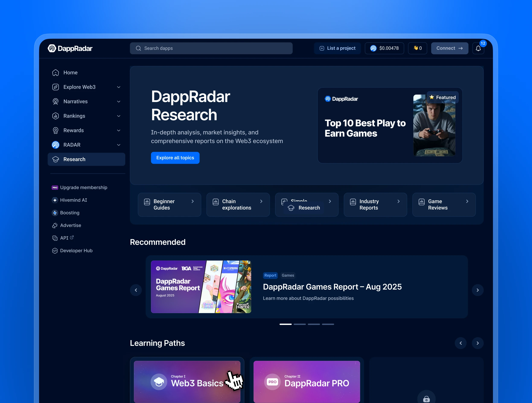The height and width of the screenshot is (403, 532).
Task: Expand the Narratives sidebar section
Action: (x=119, y=101)
